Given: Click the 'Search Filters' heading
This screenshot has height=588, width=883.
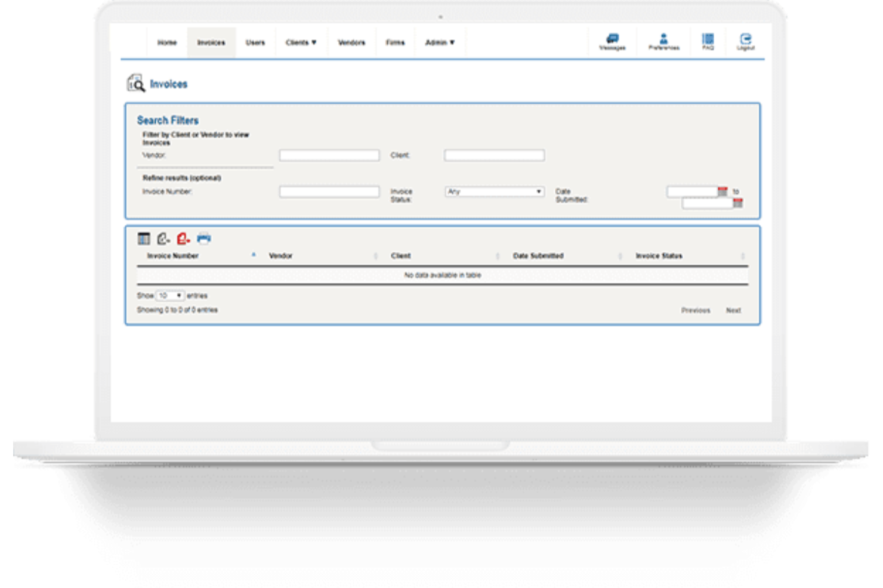Looking at the screenshot, I should click(x=168, y=120).
